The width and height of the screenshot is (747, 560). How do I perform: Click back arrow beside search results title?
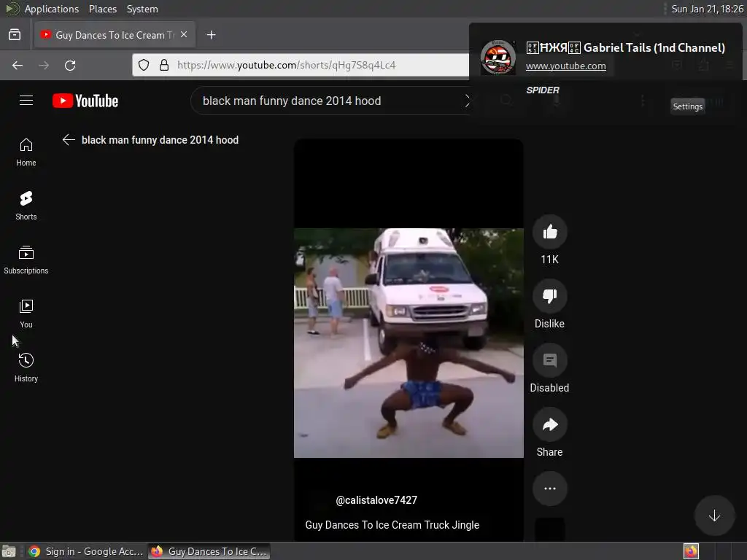click(x=69, y=139)
